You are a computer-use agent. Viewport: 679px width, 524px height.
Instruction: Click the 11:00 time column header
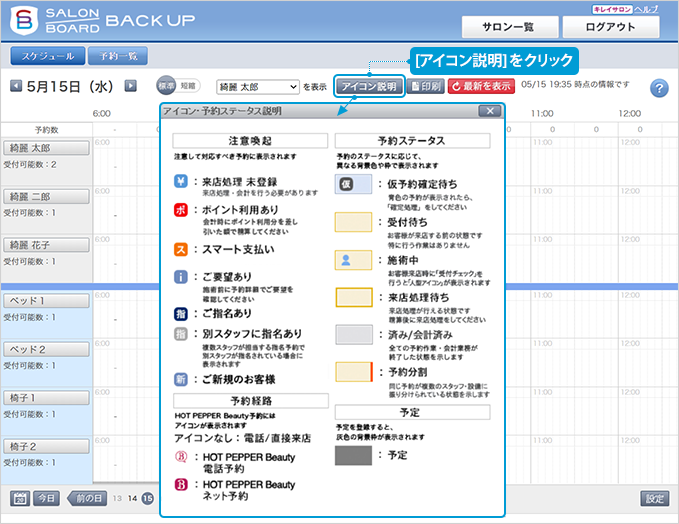pos(542,113)
